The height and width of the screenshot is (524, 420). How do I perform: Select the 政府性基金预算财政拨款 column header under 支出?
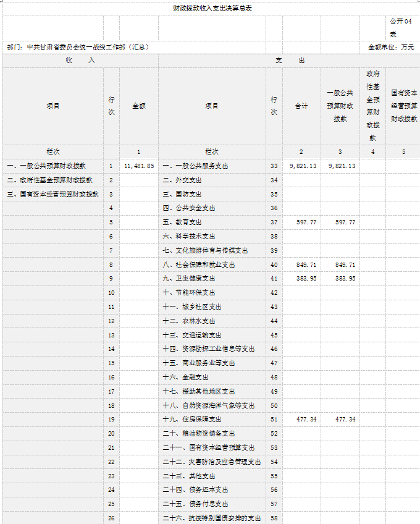[372, 106]
